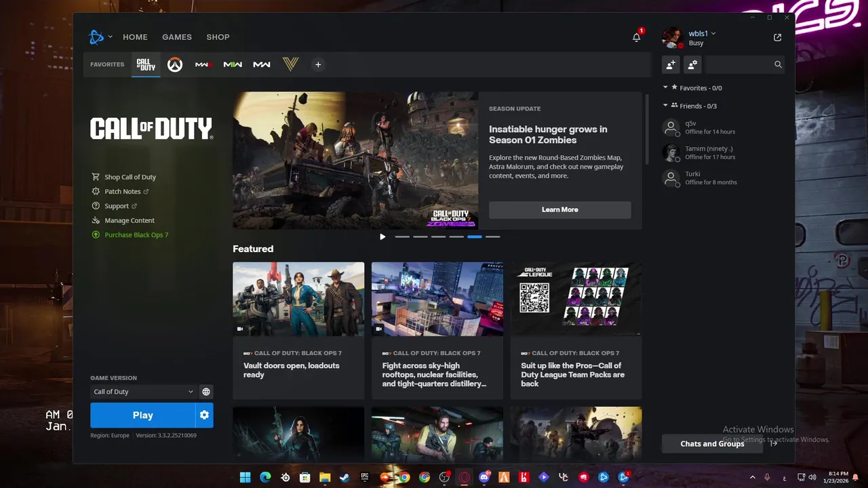Open Discord from the taskbar
The image size is (868, 488).
pyautogui.click(x=484, y=477)
